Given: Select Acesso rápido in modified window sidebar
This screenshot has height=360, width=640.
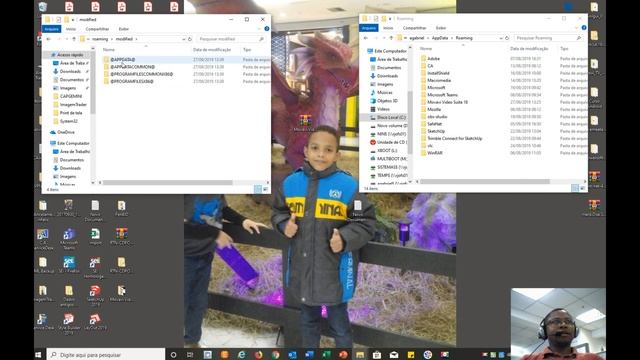Looking at the screenshot, I should point(70,55).
